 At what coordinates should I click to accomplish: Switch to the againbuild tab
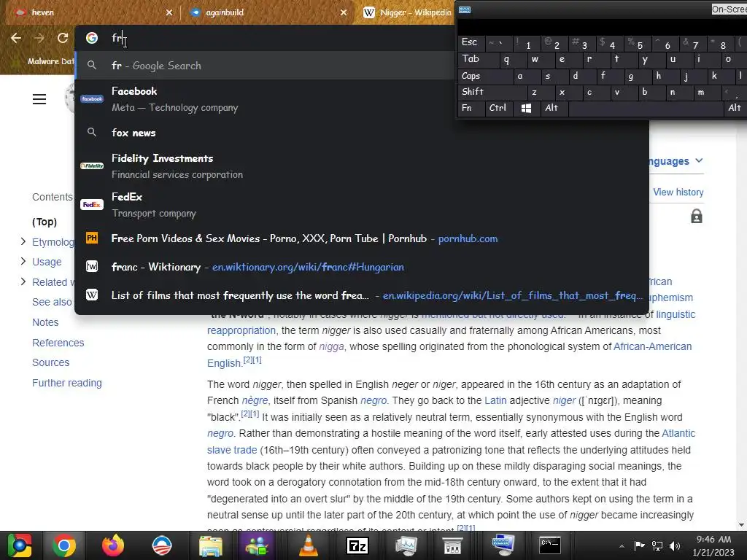(x=267, y=12)
